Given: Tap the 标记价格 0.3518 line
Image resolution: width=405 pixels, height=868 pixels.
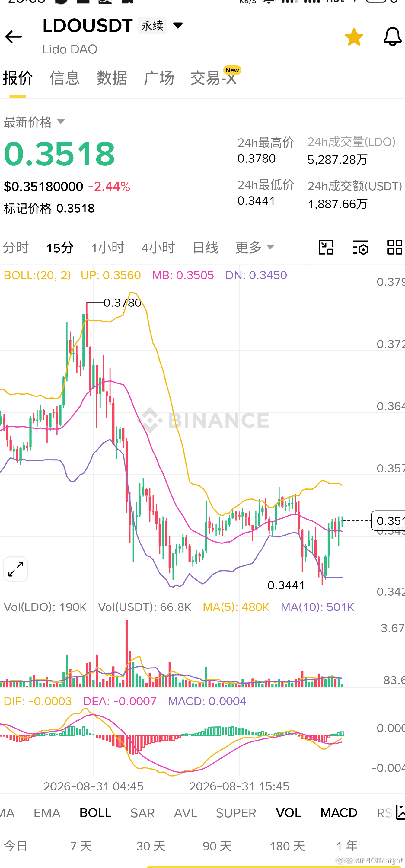Looking at the screenshot, I should click(x=49, y=209).
